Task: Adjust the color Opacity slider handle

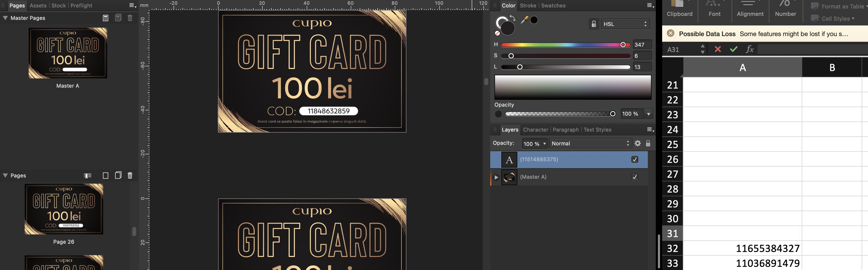Action: click(x=613, y=114)
